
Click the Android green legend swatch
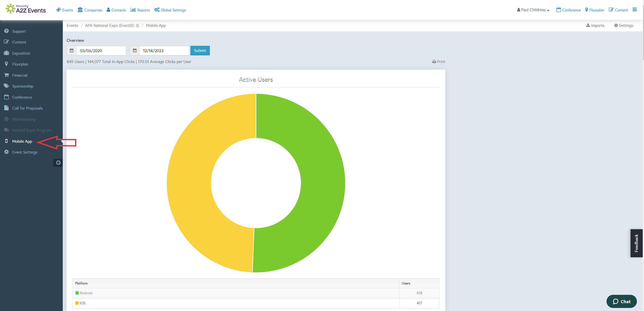[77, 293]
